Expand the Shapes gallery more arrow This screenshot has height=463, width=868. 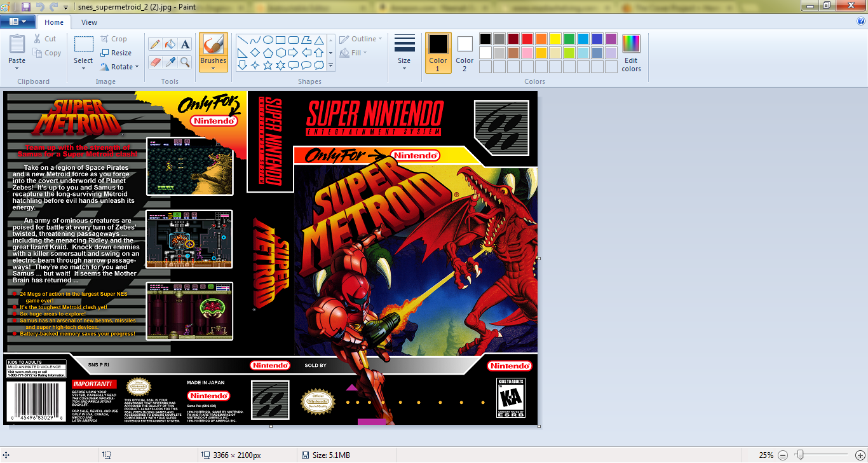(330, 65)
